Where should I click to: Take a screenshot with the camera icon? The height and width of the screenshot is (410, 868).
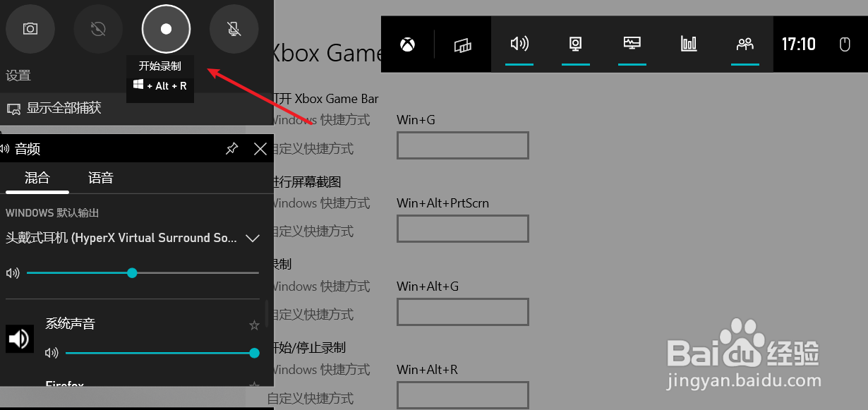click(x=30, y=29)
